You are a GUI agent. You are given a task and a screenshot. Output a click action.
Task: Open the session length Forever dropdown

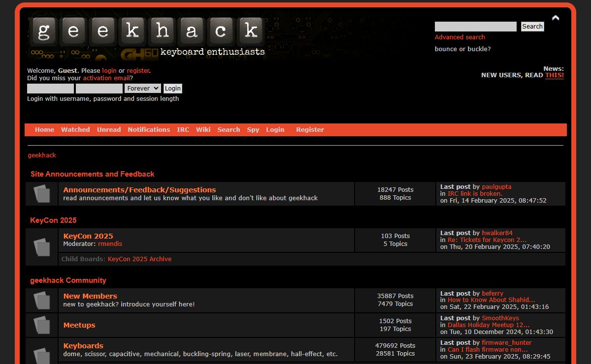(x=143, y=89)
